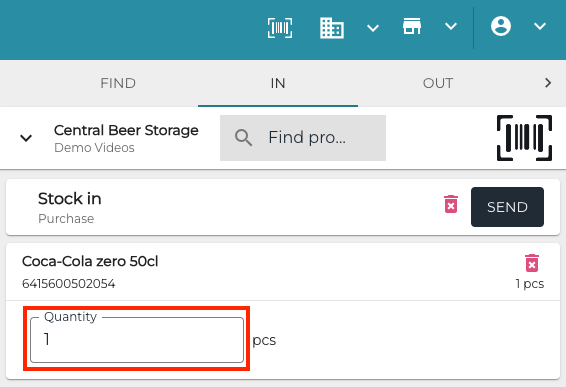Click the 1 pcs amount label
566x387 pixels.
coord(530,284)
